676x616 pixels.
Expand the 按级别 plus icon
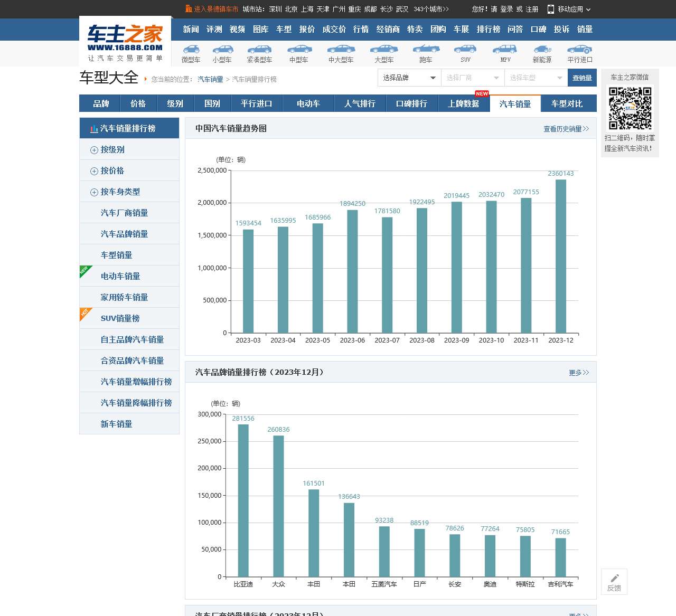pyautogui.click(x=94, y=150)
